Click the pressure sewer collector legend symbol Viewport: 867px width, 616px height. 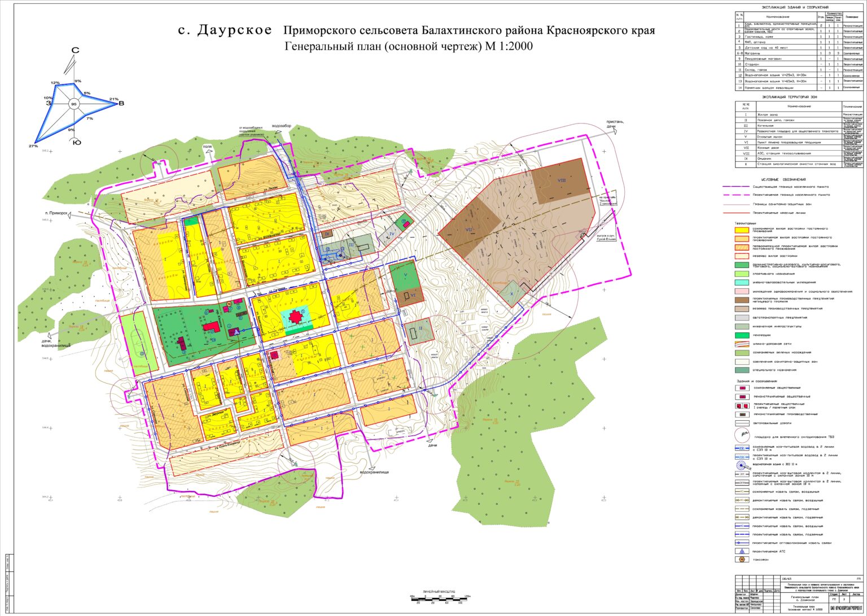click(742, 483)
